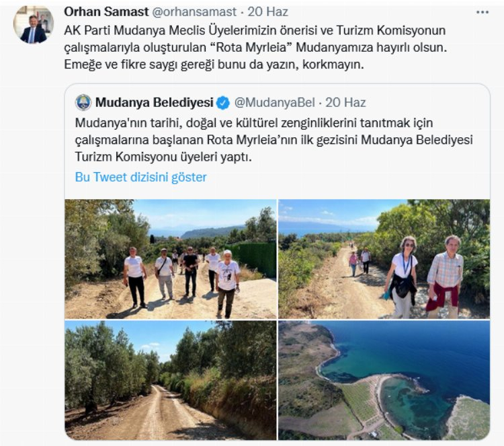Click the 20 Haz timestamp on main tweet

point(267,12)
